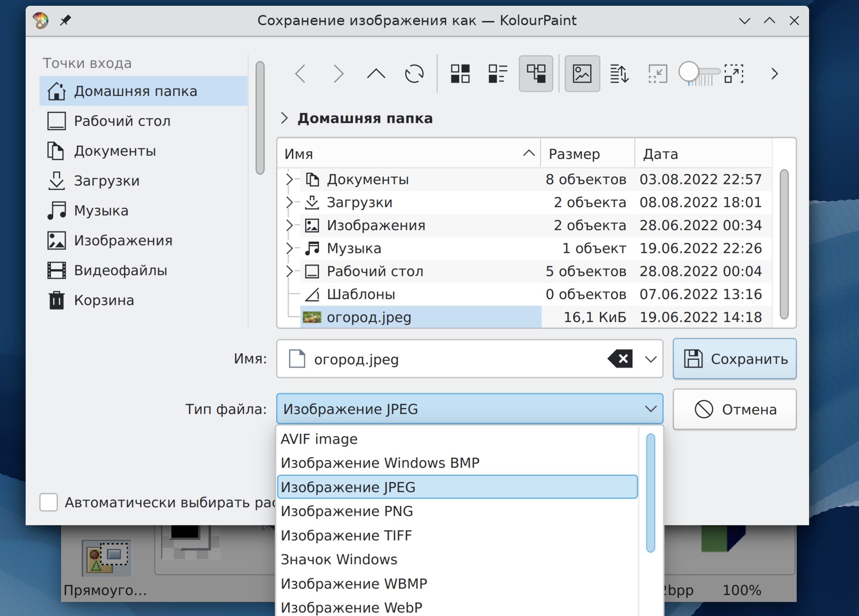Expand the Рабочий стол folder tree row
The height and width of the screenshot is (616, 859).
pyautogui.click(x=289, y=271)
